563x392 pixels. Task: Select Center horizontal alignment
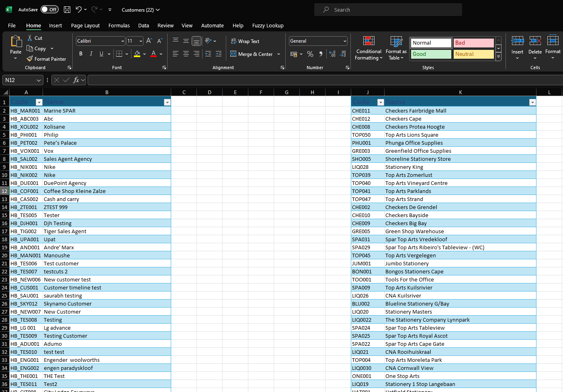tap(186, 54)
